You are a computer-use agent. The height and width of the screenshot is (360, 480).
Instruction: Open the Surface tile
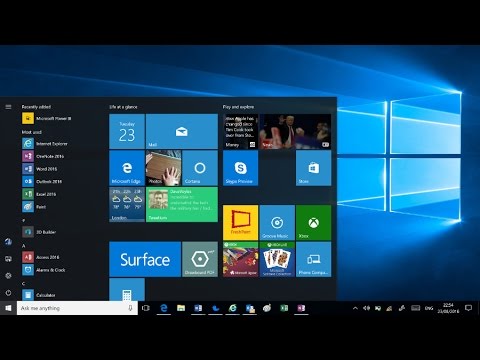tap(145, 259)
